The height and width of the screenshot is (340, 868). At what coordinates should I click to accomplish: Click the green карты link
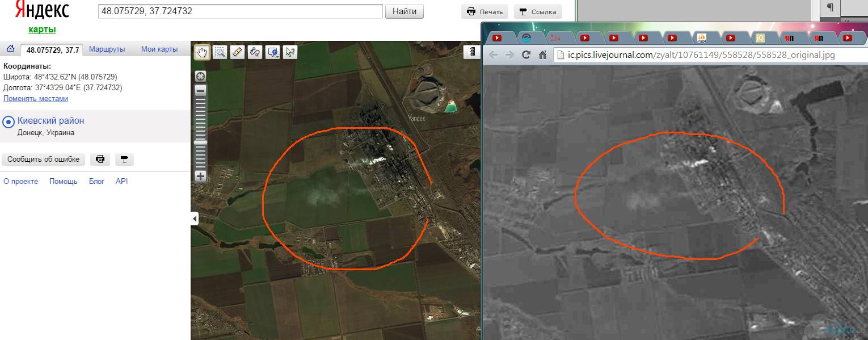[42, 30]
